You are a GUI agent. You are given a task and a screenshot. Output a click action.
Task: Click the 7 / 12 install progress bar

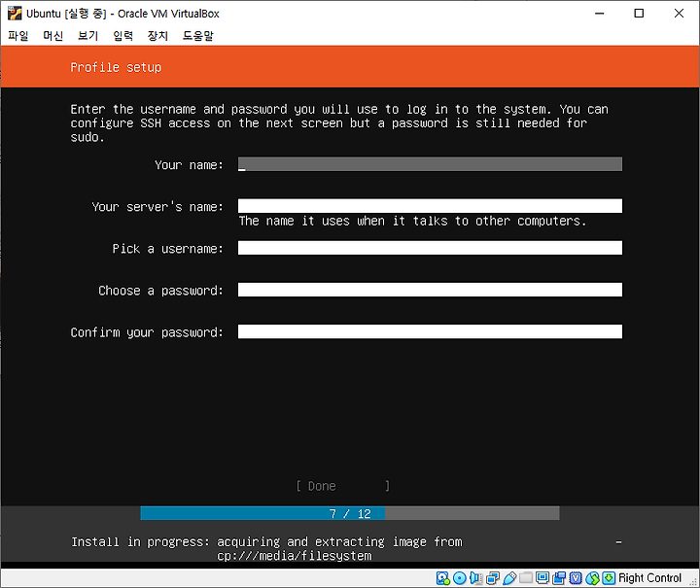coord(350,513)
